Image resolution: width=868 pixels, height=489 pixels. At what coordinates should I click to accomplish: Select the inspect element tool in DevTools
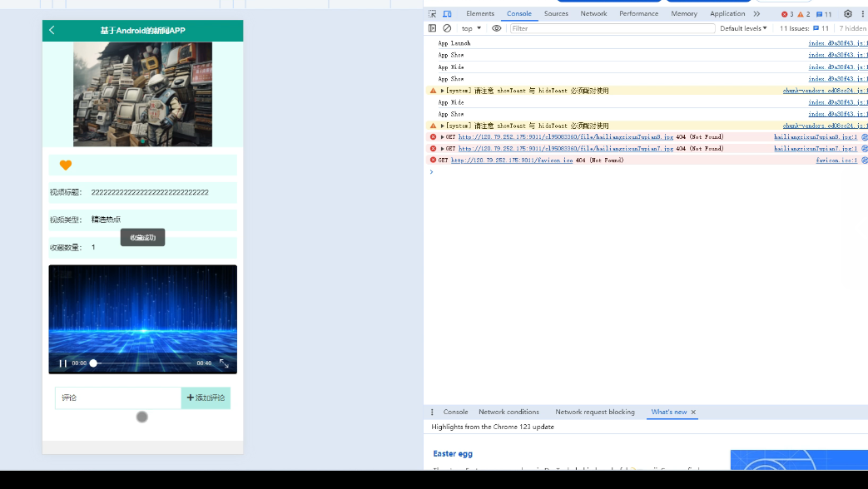click(433, 14)
